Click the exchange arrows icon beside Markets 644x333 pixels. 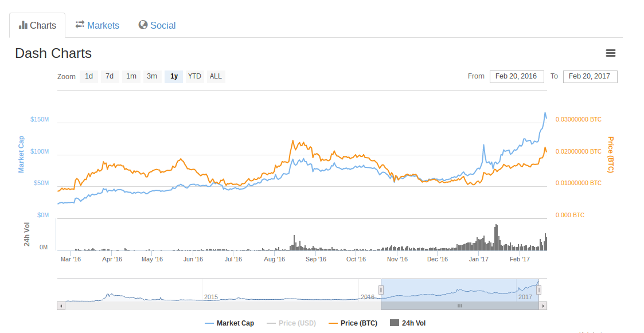click(x=80, y=25)
